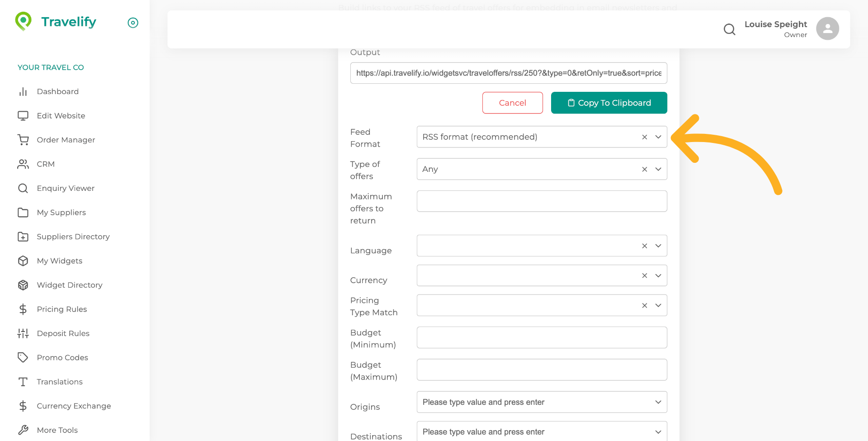The image size is (868, 441).
Task: Select the Edit Website monitor icon
Action: (x=23, y=115)
